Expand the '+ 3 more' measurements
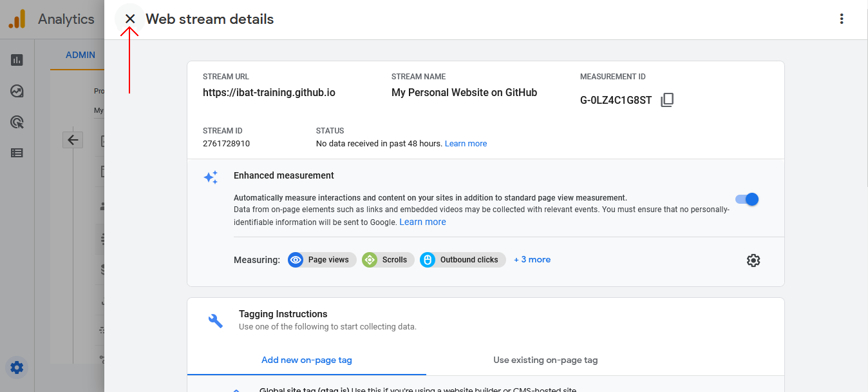The image size is (868, 392). (532, 260)
